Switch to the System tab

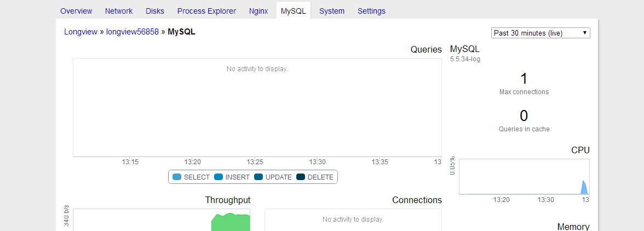coord(332,11)
